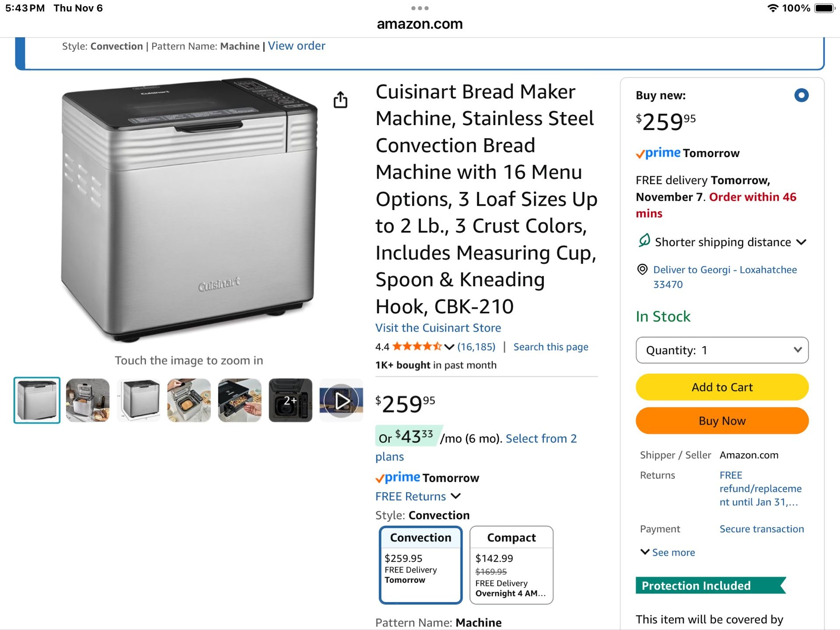The image size is (840, 630).
Task: Tap the Wi-Fi status icon
Action: pyautogui.click(x=773, y=8)
